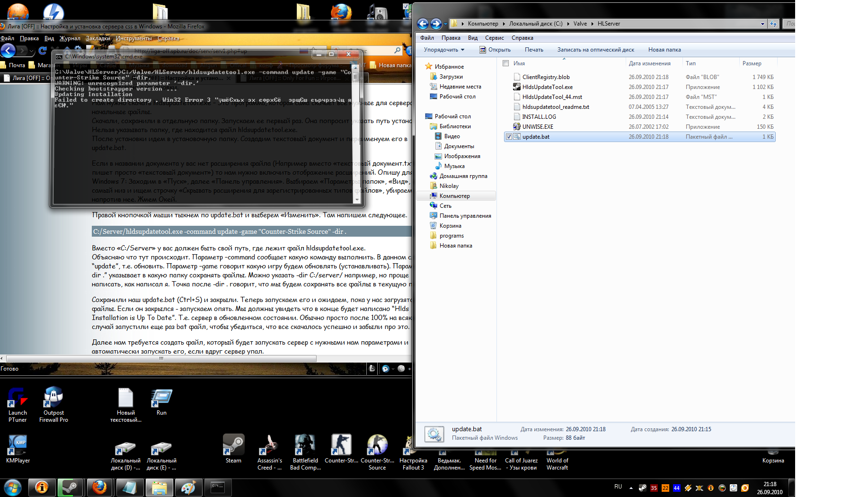The height and width of the screenshot is (497, 868).
Task: Click Новая папка in Explorer toolbar
Action: point(664,50)
